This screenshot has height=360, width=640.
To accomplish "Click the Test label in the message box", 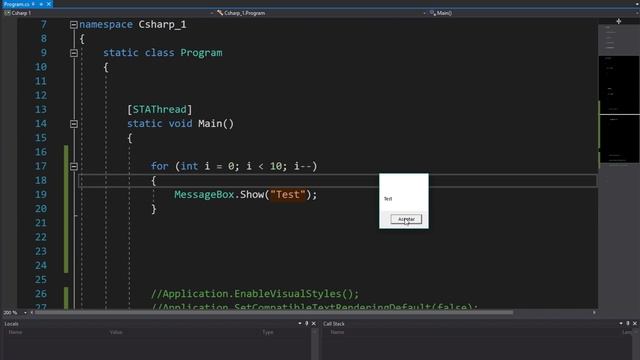I will pos(388,199).
